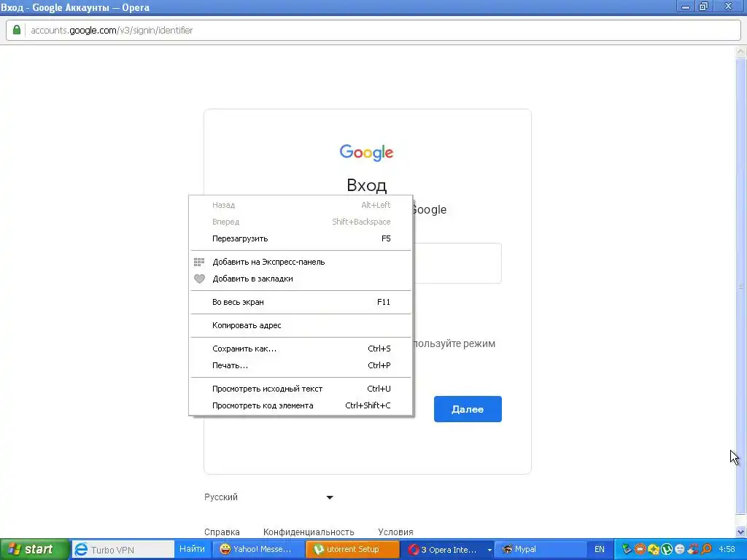Image resolution: width=747 pixels, height=560 pixels.
Task: Click the Найти taskbar button
Action: tap(192, 549)
